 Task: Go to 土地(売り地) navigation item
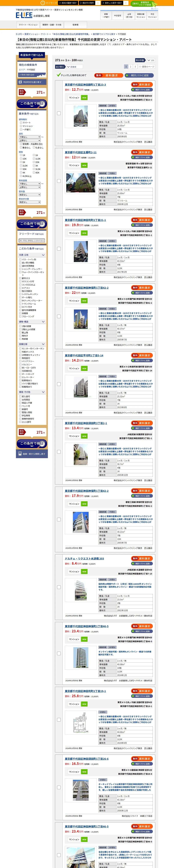pyautogui.click(x=129, y=15)
